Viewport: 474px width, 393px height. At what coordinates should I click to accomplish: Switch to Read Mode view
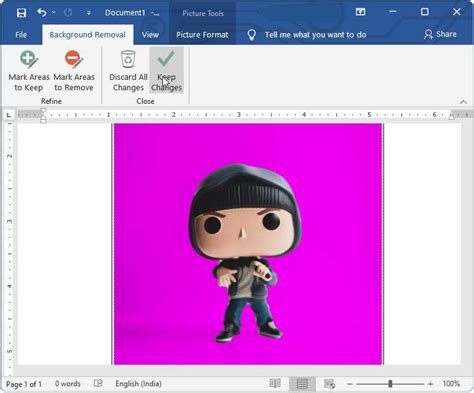coord(275,384)
